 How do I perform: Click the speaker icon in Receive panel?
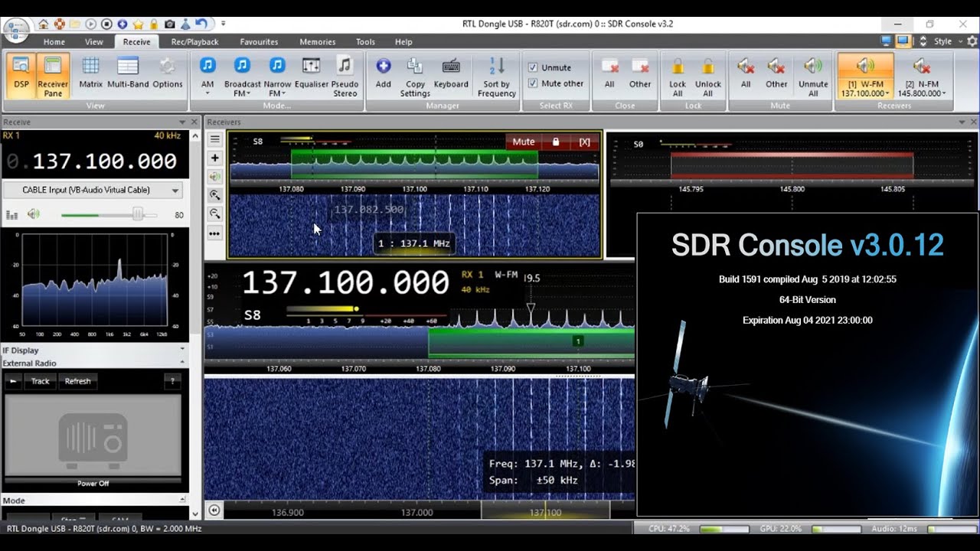coord(34,214)
